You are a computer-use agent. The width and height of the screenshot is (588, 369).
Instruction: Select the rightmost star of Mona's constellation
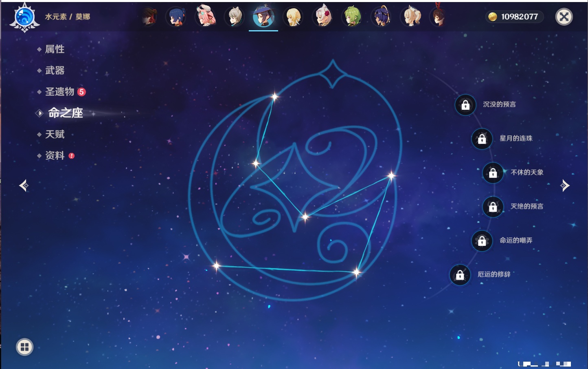(x=391, y=176)
